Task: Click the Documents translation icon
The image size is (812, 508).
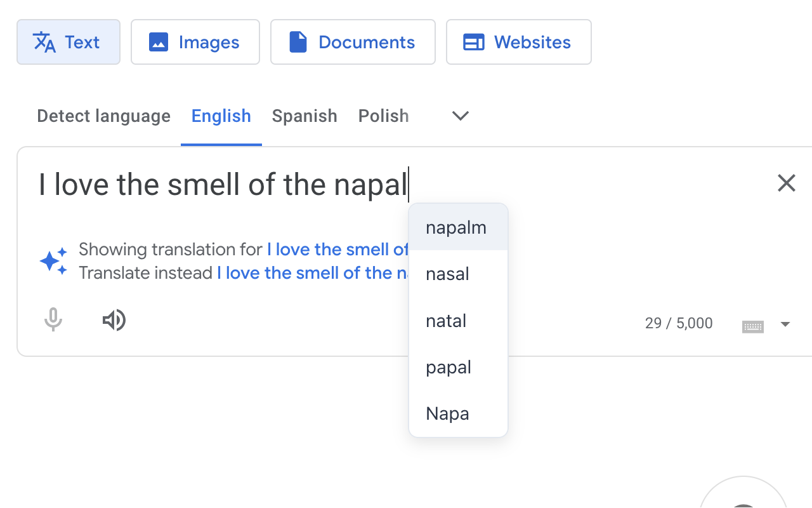Action: tap(298, 42)
